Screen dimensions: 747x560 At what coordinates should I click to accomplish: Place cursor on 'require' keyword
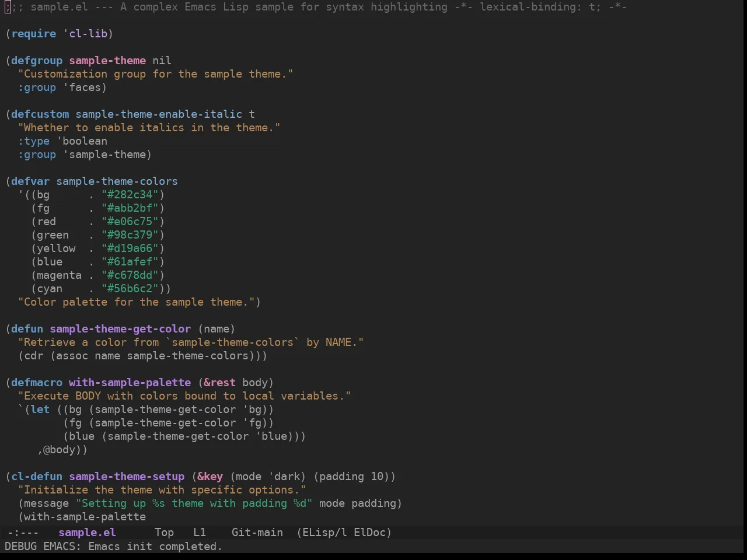34,34
